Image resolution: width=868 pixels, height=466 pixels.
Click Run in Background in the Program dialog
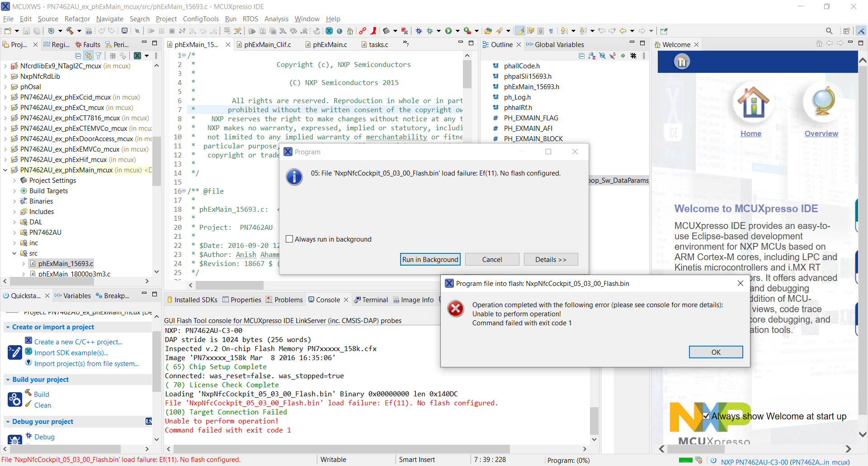click(429, 259)
